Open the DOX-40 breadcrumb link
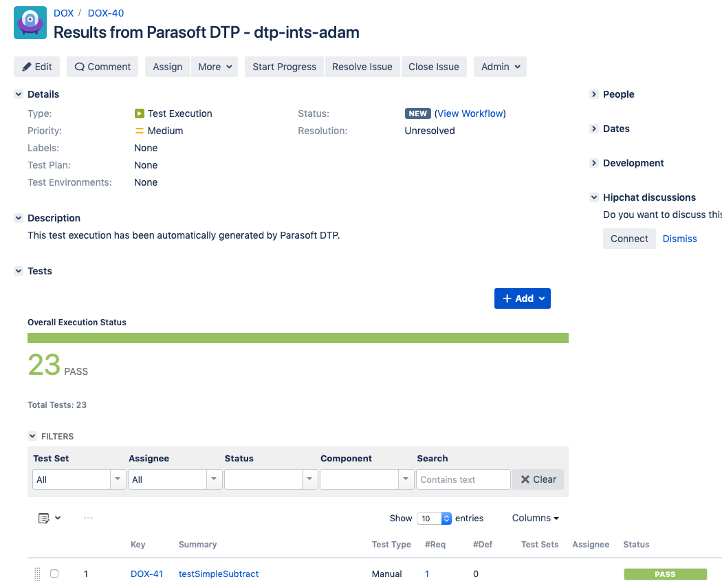The width and height of the screenshot is (722, 588). click(x=106, y=13)
